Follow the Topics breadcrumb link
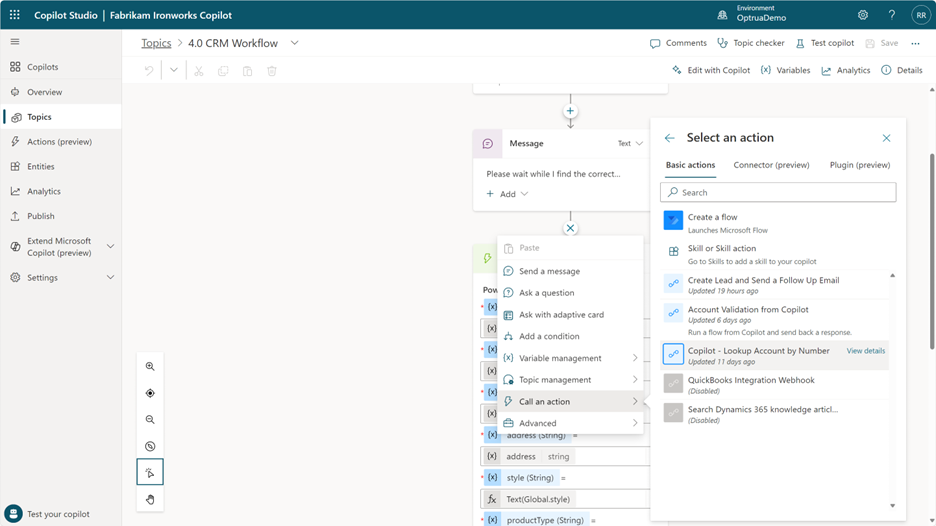Image resolution: width=936 pixels, height=526 pixels. coord(156,43)
